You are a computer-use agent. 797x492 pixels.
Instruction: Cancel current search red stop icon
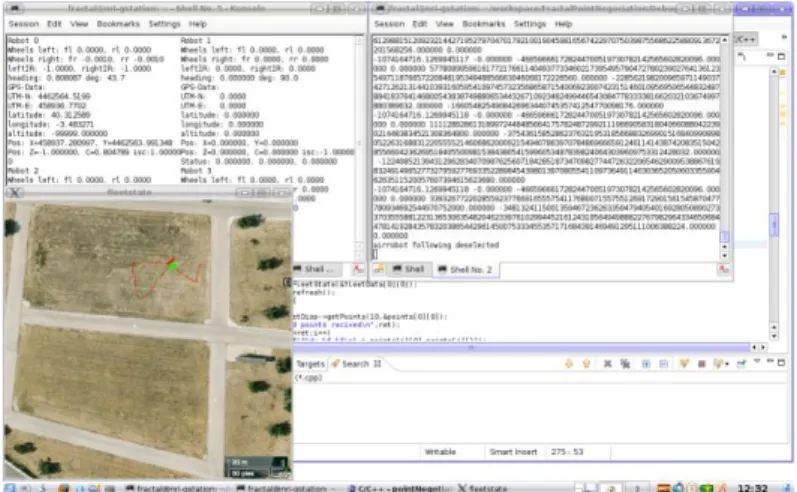(702, 364)
